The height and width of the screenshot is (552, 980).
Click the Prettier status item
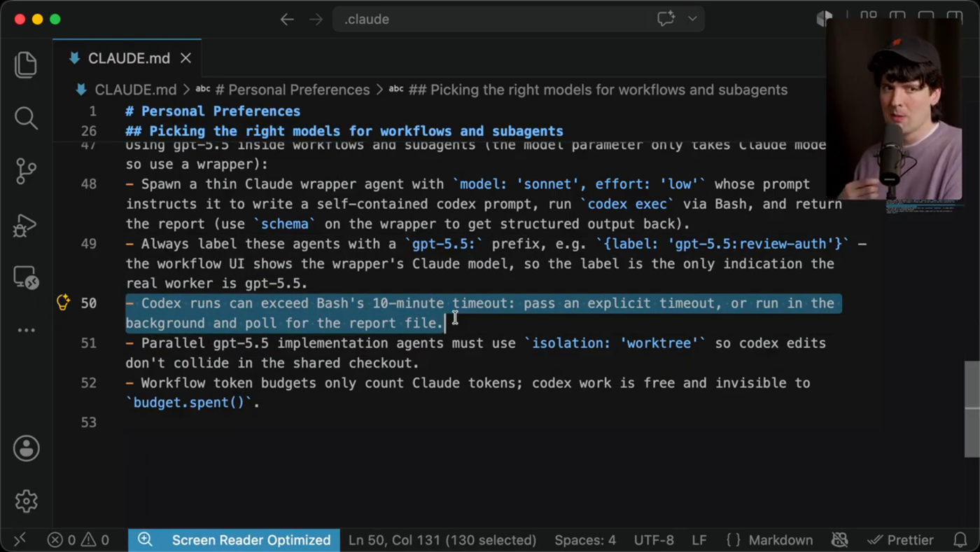(x=900, y=540)
